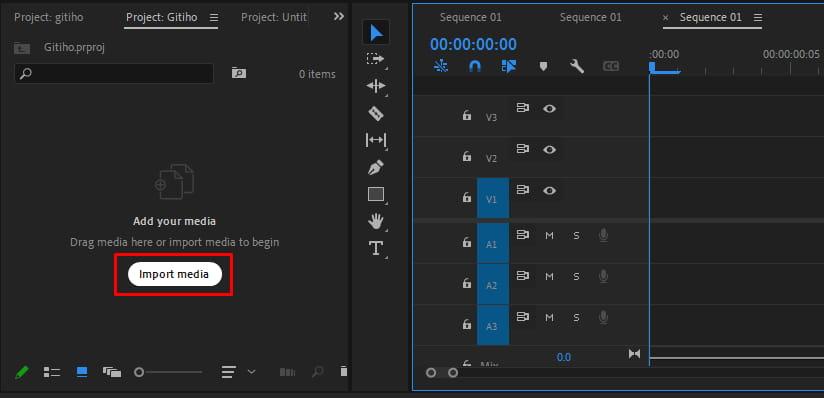
Task: Toggle A3 track targeting
Action: coord(493,325)
